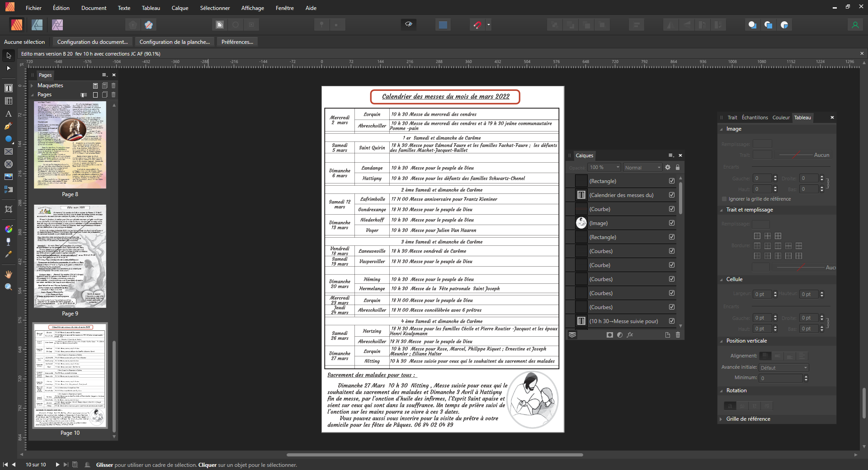Enable Ignorer la grille de référence checkbox
The width and height of the screenshot is (868, 470).
pos(724,199)
